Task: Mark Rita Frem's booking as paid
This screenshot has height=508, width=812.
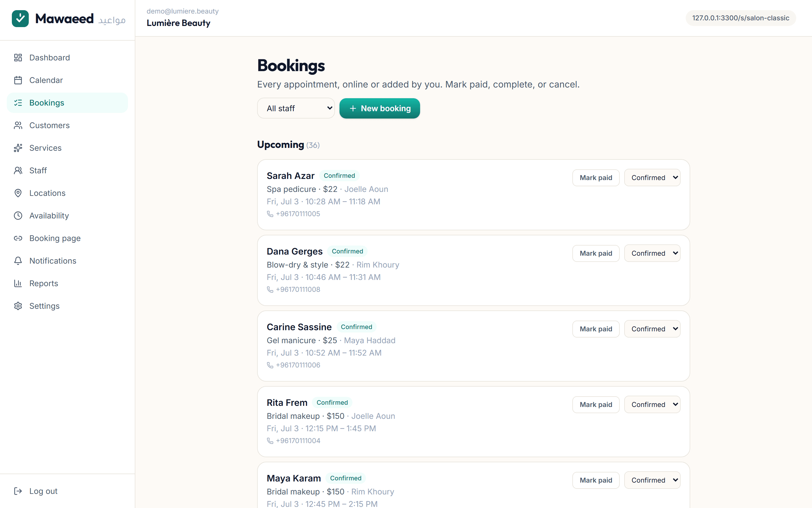Action: [x=595, y=404]
